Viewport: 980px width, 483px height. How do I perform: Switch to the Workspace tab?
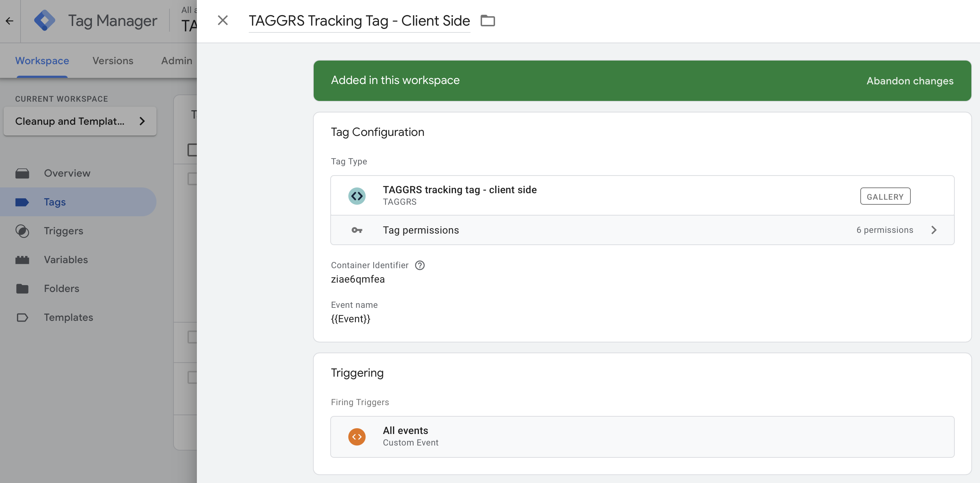coord(42,61)
